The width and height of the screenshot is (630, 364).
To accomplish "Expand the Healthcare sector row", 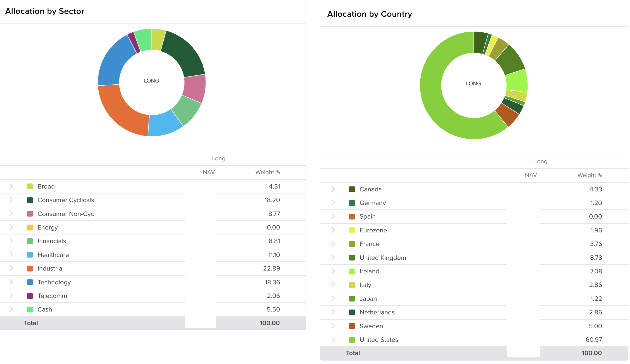I will pyautogui.click(x=11, y=255).
